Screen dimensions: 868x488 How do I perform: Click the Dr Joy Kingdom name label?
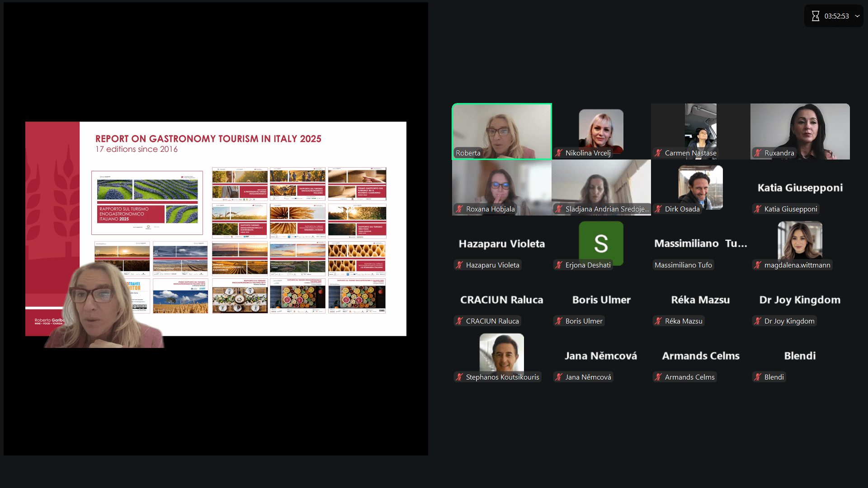click(789, 321)
